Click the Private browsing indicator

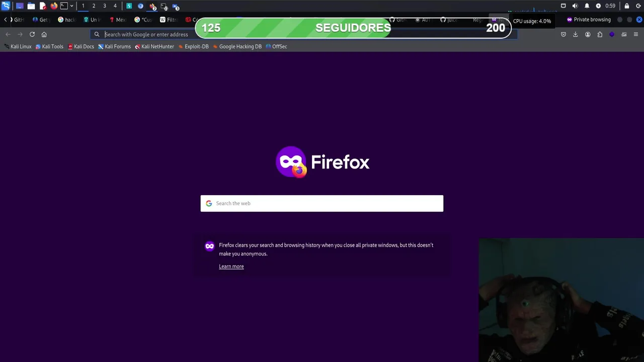588,20
